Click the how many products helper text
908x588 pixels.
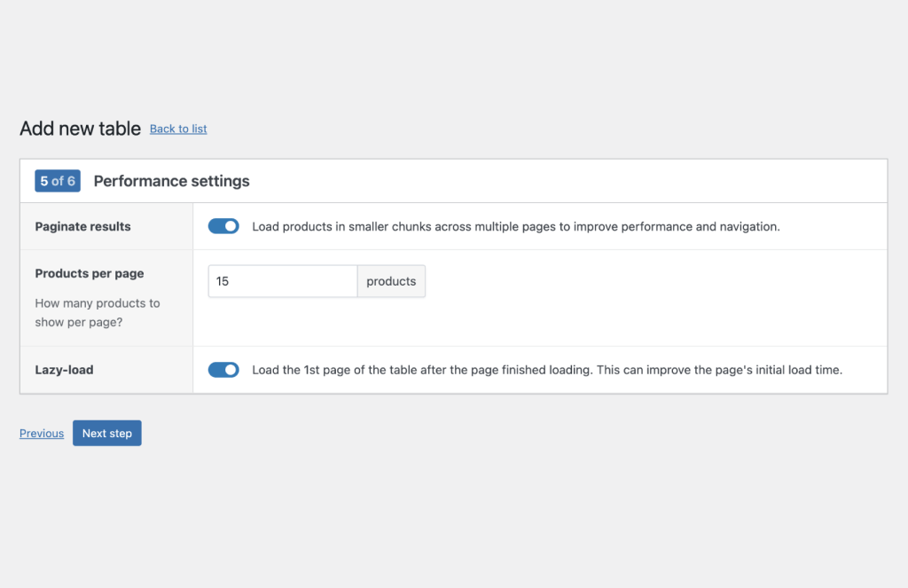[x=97, y=312]
